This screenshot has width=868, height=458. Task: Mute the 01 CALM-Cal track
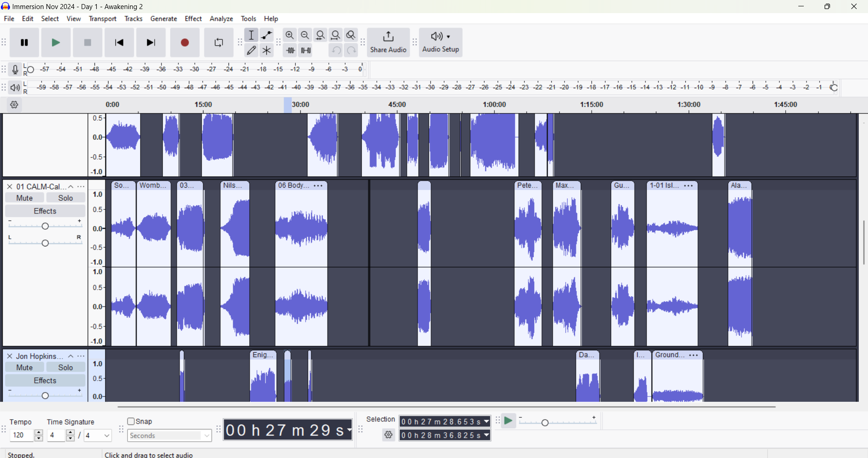(x=24, y=198)
